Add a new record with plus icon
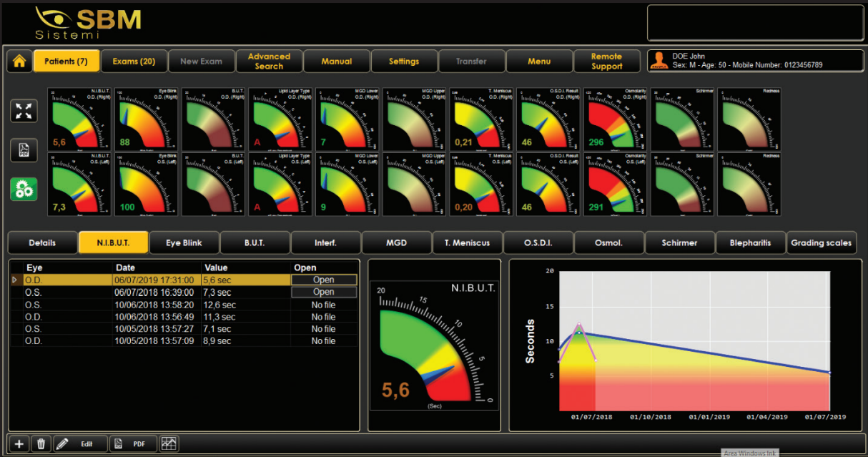Screen dimensions: 868x457 (x=19, y=444)
